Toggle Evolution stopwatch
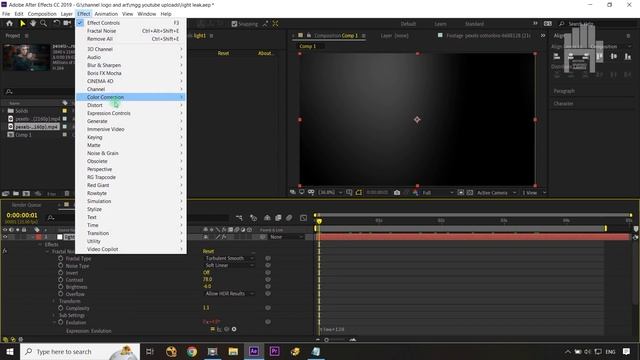The image size is (640, 360). [60, 322]
